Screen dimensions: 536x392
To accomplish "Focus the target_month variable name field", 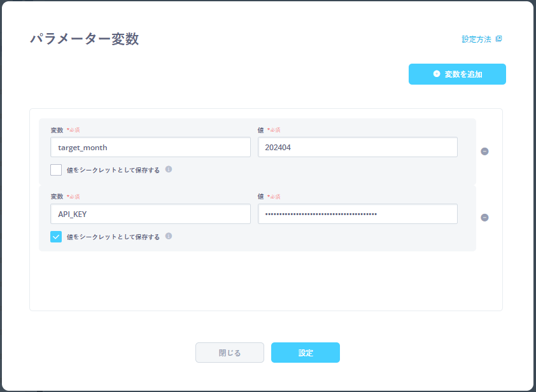I will point(150,147).
